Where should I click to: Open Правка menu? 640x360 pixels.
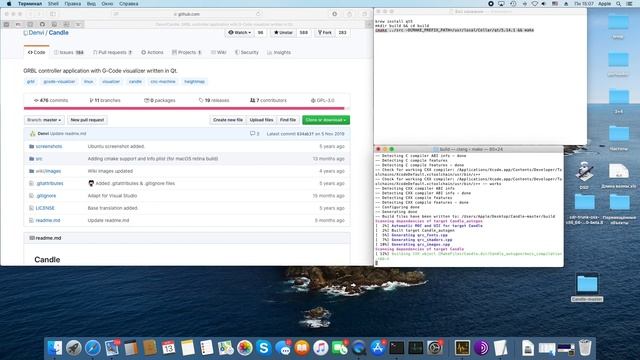tap(72, 4)
